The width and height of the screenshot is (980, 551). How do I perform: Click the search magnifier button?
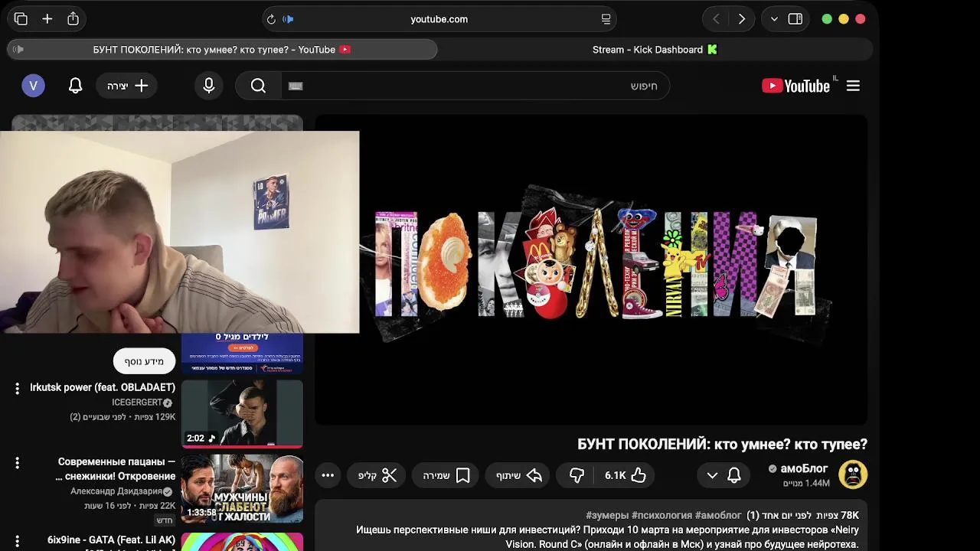pyautogui.click(x=258, y=86)
